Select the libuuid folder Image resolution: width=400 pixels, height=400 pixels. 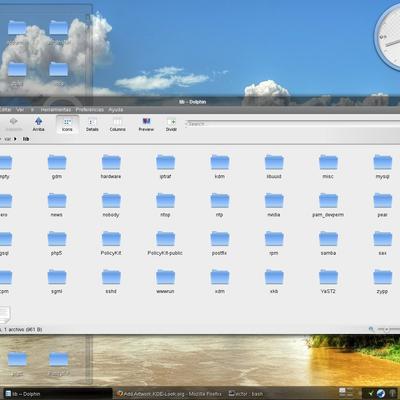tap(274, 167)
